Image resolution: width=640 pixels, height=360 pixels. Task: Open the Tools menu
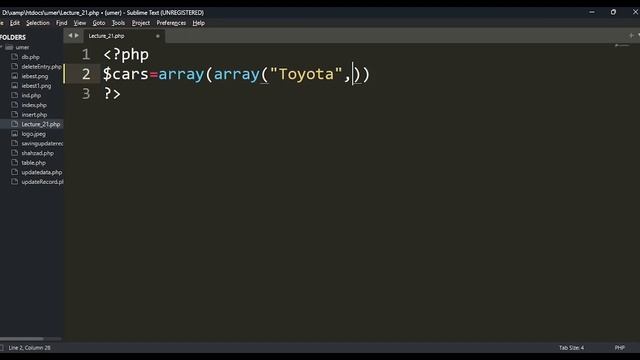pos(118,23)
